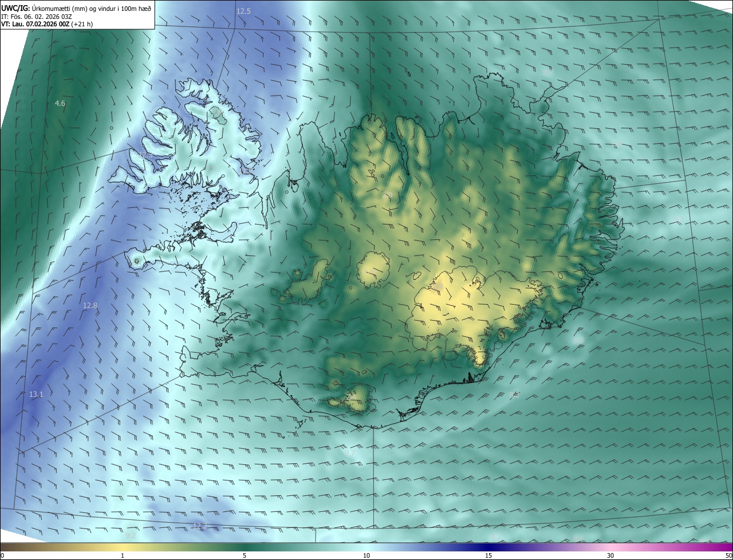
Task: Click the 9.7 precipitation value label
Action: coord(349,453)
